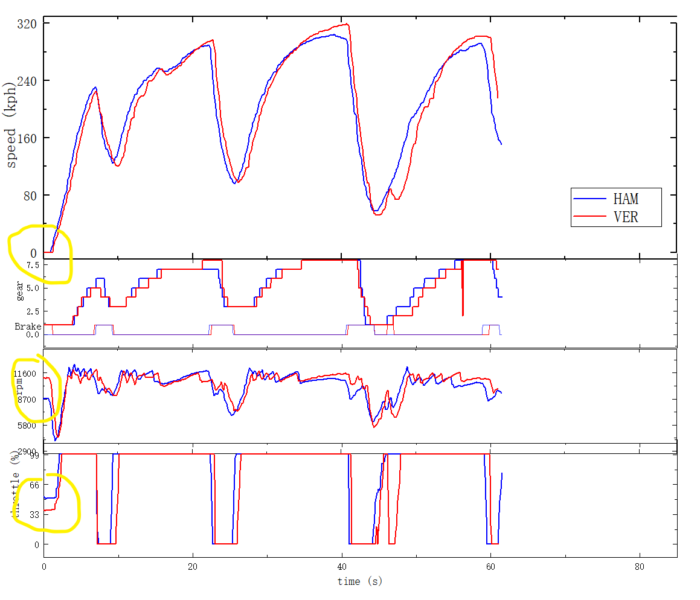The height and width of the screenshot is (600, 700).
Task: Click the HAM label in the legend
Action: pos(626,199)
